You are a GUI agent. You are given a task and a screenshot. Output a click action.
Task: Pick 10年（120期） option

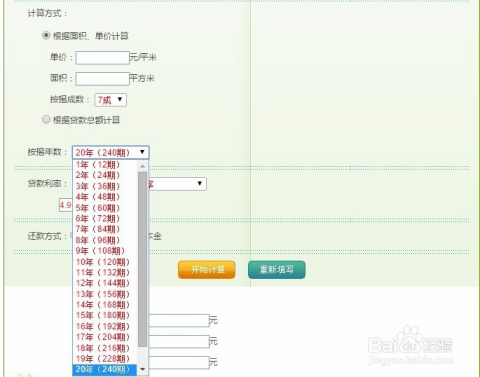(x=105, y=262)
